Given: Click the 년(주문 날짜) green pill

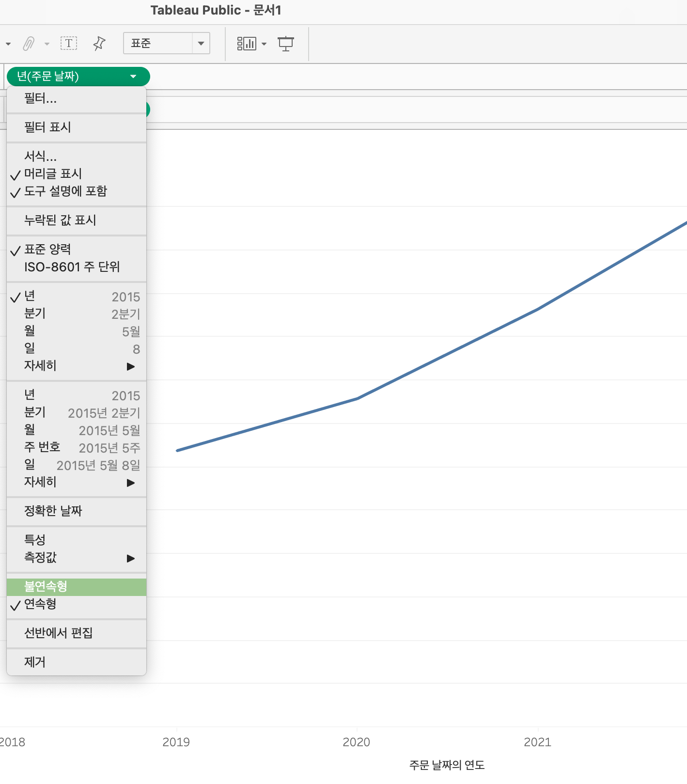Looking at the screenshot, I should [78, 77].
